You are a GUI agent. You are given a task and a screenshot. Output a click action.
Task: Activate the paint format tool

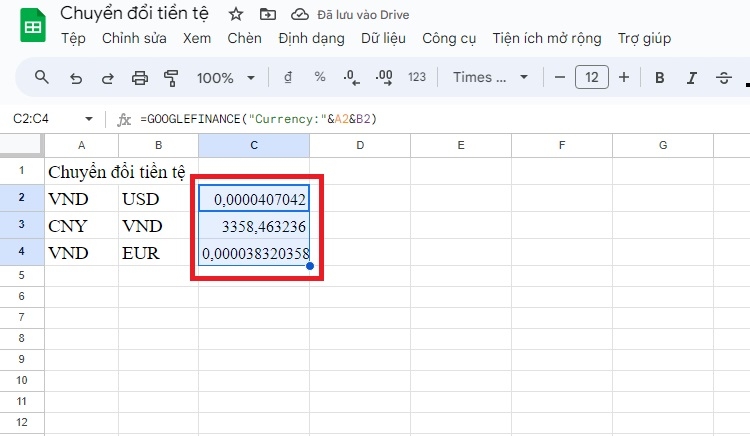[x=171, y=77]
